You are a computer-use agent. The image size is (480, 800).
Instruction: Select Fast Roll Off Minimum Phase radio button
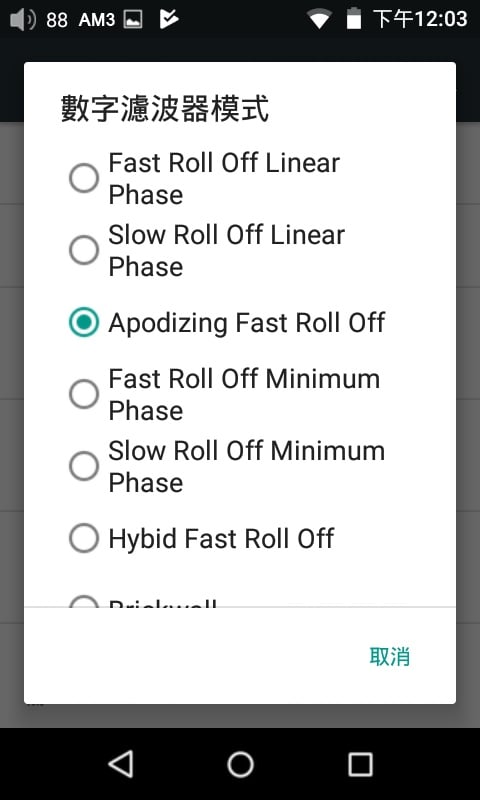coord(84,394)
